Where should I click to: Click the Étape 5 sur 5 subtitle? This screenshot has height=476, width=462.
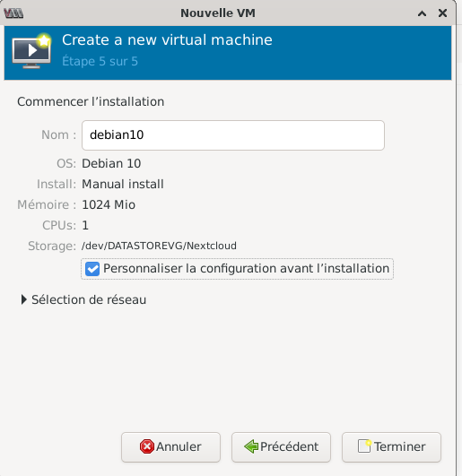100,61
